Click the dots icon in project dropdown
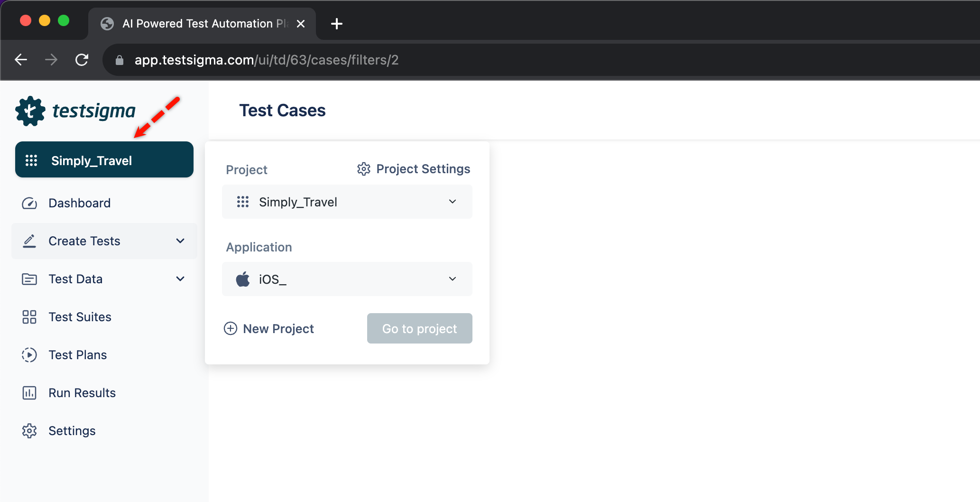 tap(243, 202)
